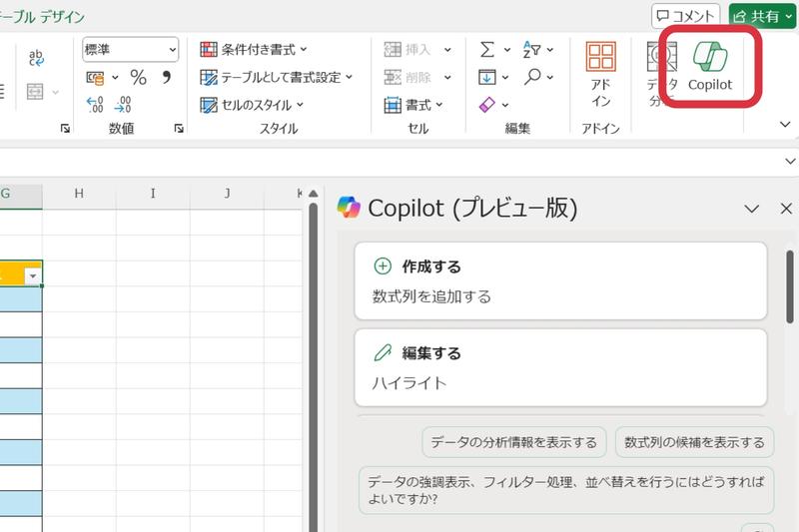The height and width of the screenshot is (532, 799).
Task: Click the AutoSum sigma icon
Action: coord(487,49)
